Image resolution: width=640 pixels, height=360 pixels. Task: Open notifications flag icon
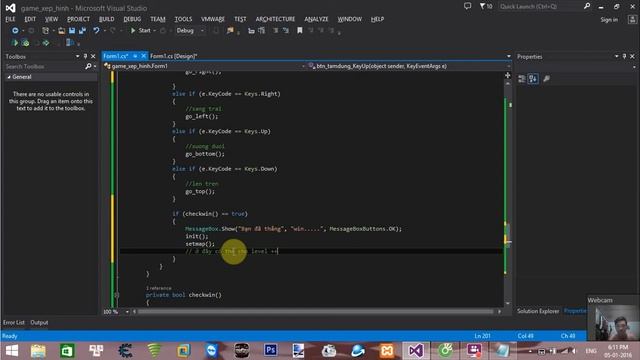click(x=485, y=6)
